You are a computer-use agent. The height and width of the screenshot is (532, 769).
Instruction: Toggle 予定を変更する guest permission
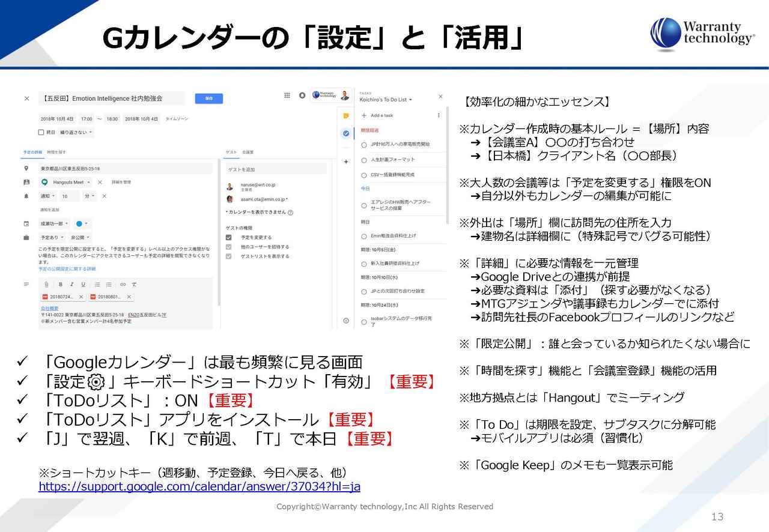pyautogui.click(x=229, y=237)
